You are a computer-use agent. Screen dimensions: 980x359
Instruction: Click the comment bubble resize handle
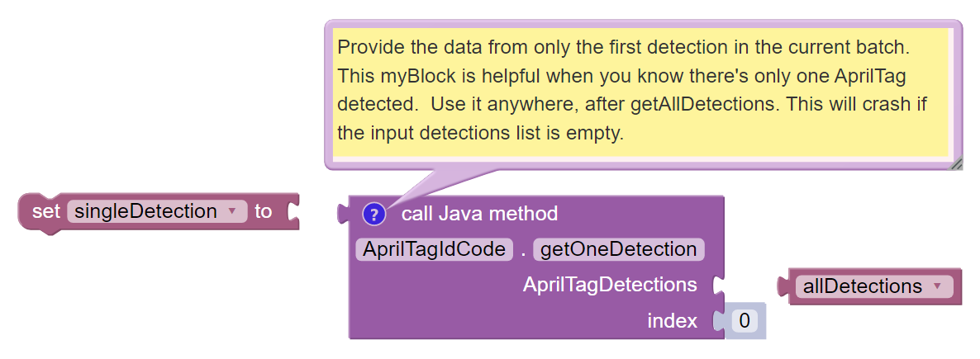(x=955, y=163)
